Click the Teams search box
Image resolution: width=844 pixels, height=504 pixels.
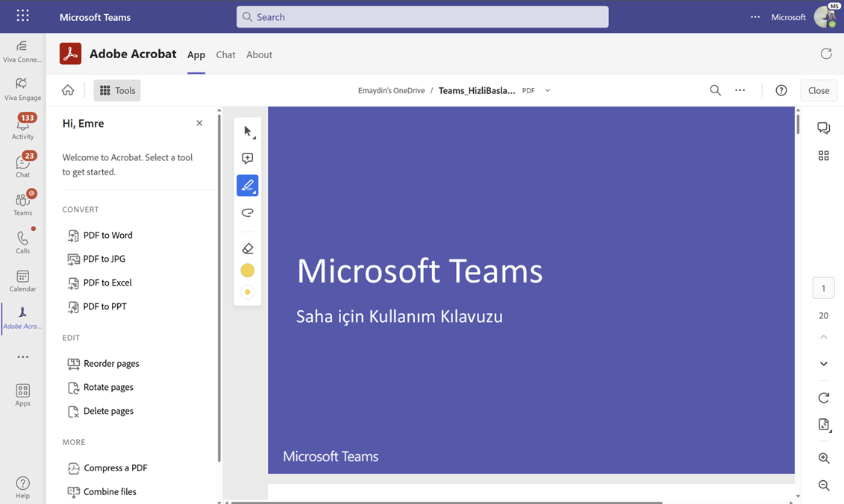click(x=422, y=17)
